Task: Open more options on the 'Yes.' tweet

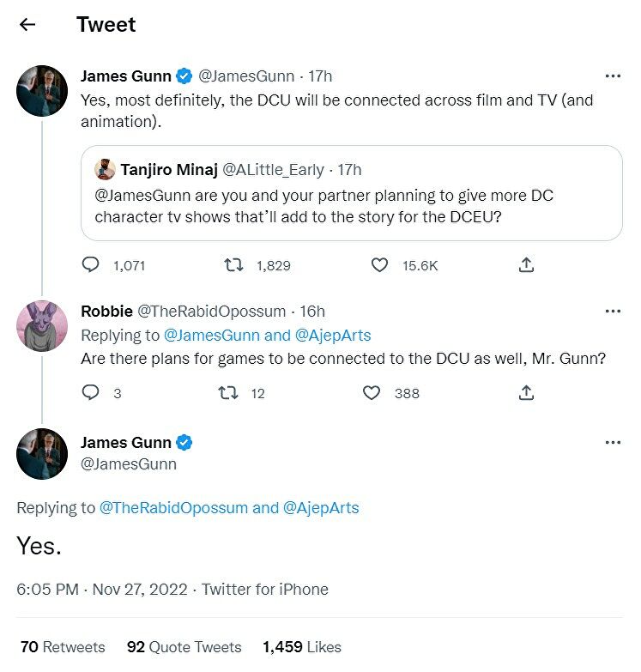Action: tap(613, 443)
